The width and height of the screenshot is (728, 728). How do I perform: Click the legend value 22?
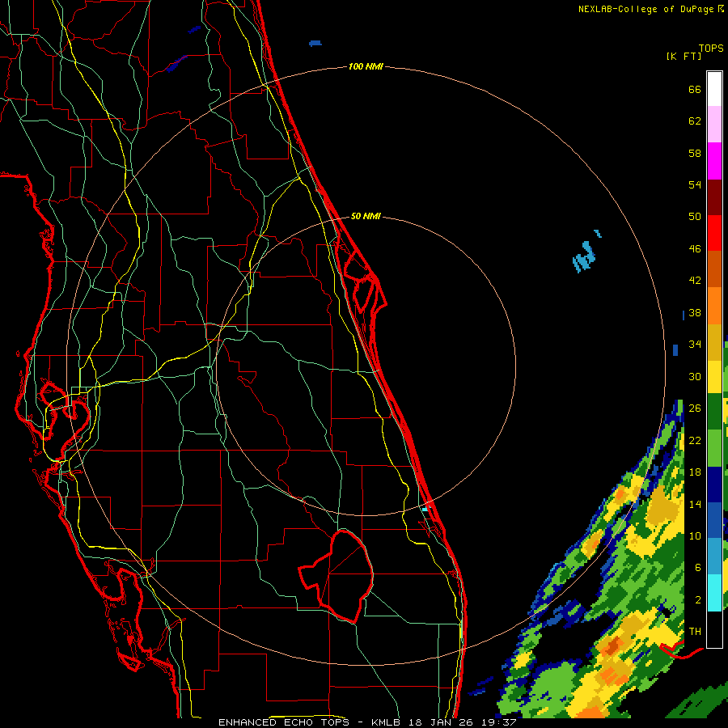695,441
